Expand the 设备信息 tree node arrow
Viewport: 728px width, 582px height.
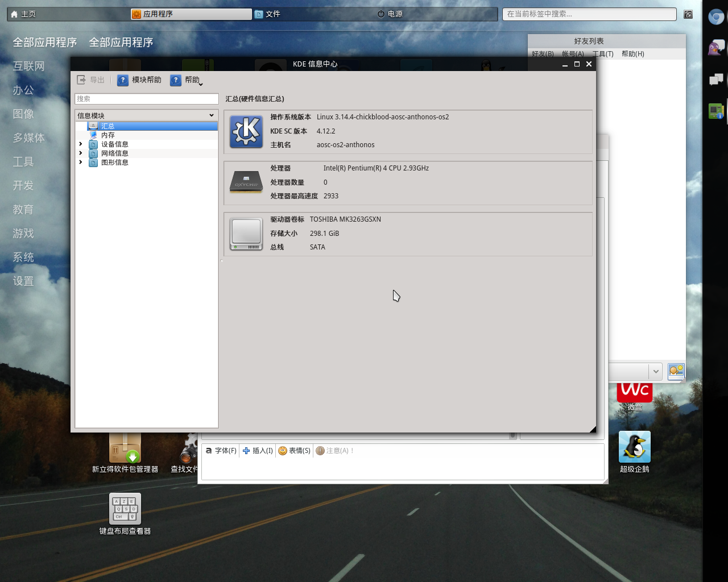(80, 144)
